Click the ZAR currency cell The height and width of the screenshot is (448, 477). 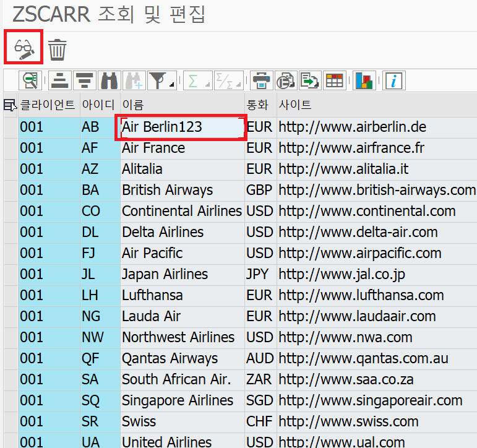[260, 379]
